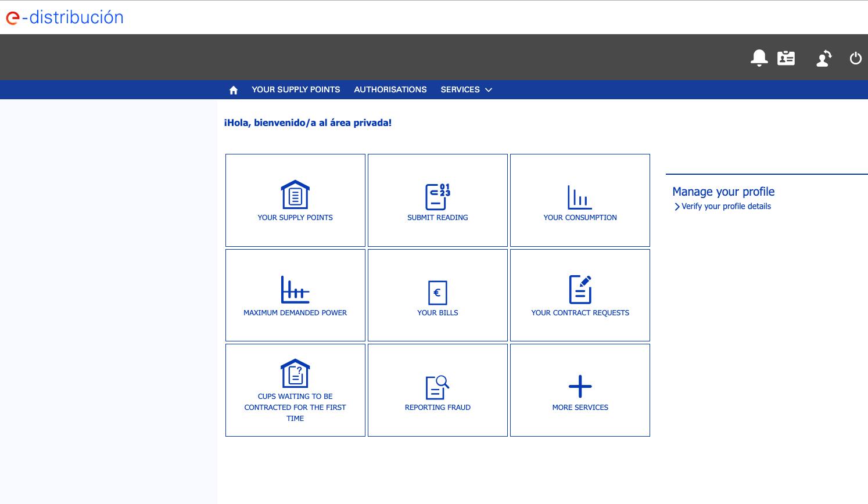Click the power logout icon
This screenshot has height=504, width=868.
[855, 58]
